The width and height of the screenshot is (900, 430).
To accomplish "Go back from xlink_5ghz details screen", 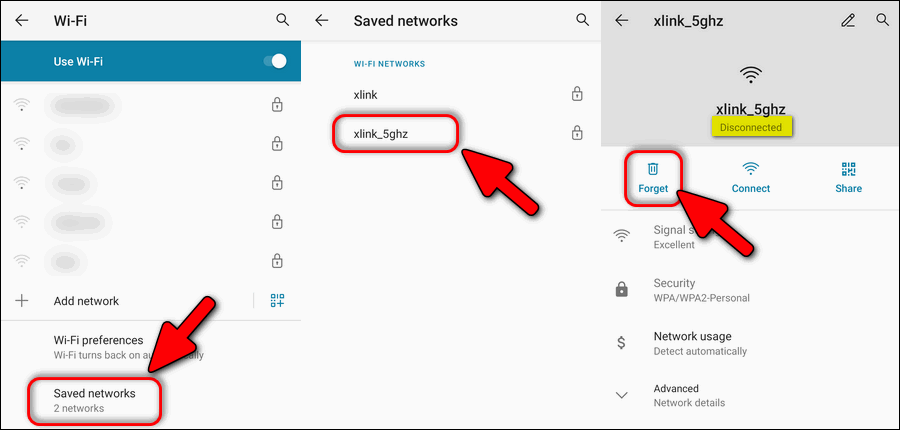I will coord(622,21).
